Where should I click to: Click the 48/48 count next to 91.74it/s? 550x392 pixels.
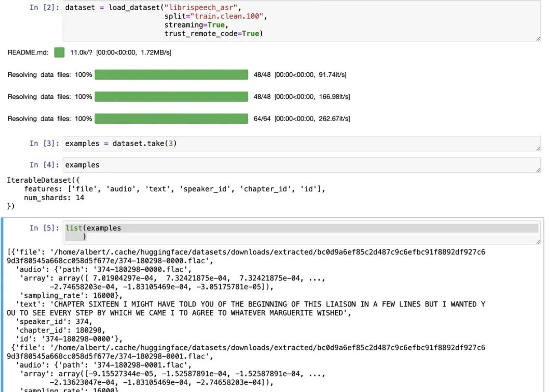262,75
